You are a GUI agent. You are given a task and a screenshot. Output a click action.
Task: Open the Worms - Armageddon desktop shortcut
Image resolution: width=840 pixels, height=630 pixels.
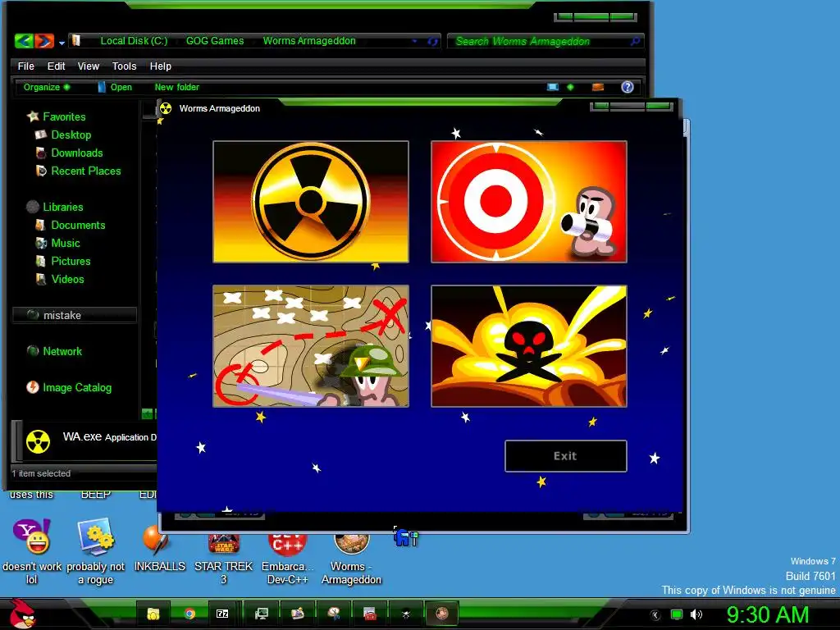pos(351,559)
